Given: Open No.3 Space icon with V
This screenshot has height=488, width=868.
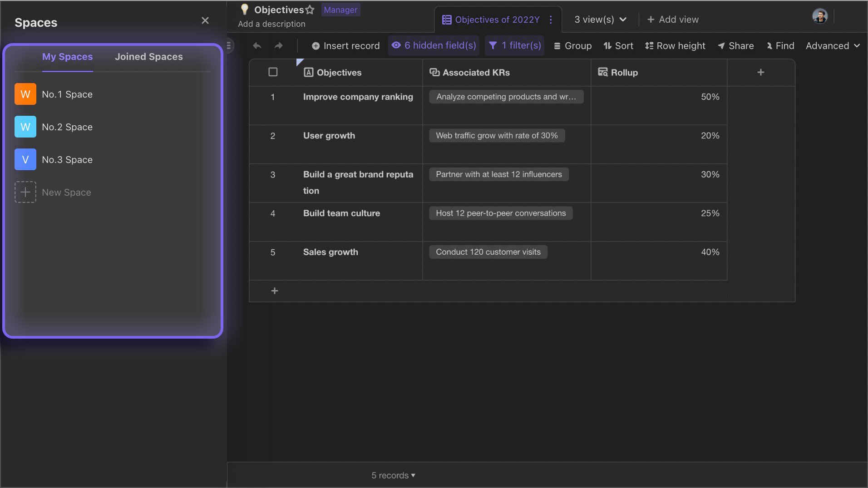Looking at the screenshot, I should point(25,159).
